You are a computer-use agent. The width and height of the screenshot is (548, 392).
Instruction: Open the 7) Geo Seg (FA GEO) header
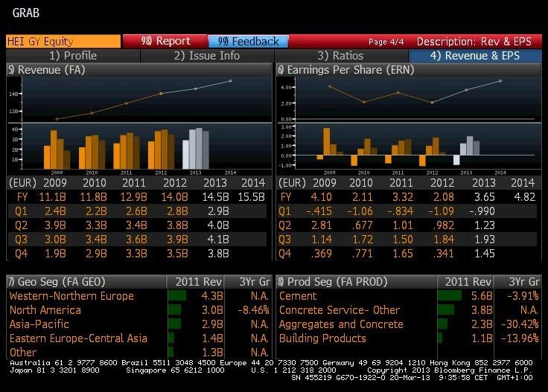tap(86, 282)
